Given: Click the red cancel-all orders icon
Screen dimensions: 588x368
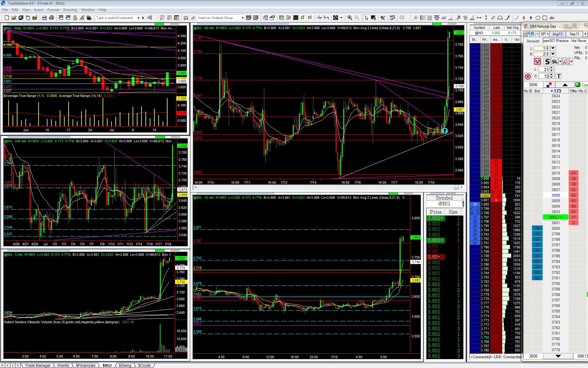Looking at the screenshot, I should click(528, 76).
